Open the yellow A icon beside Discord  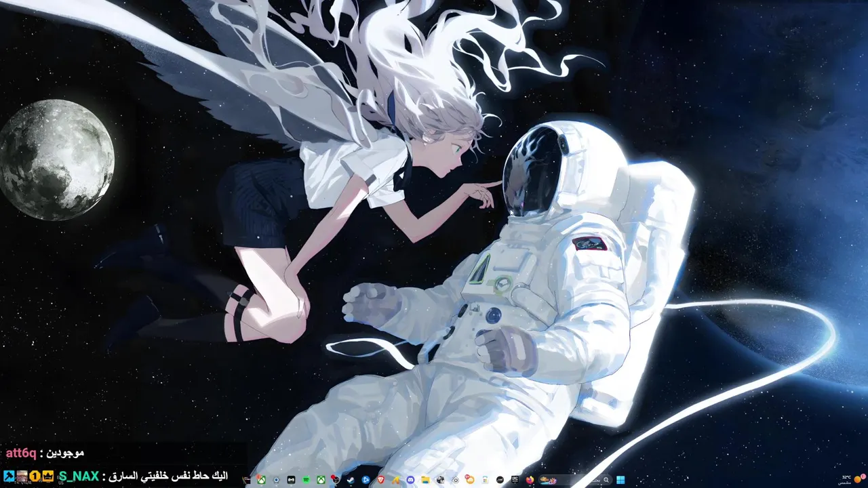click(395, 480)
